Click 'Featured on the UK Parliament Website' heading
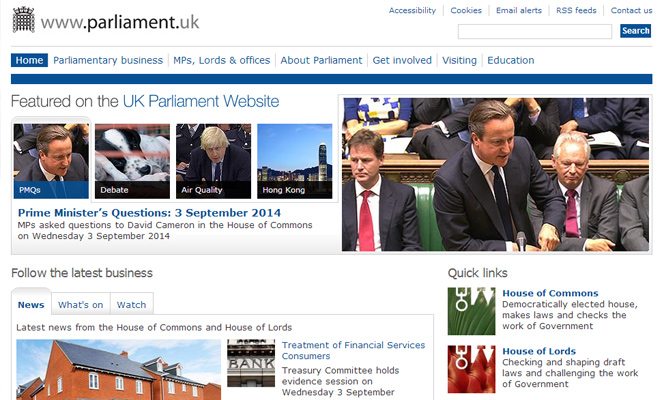Image resolution: width=660 pixels, height=400 pixels. coord(145,101)
